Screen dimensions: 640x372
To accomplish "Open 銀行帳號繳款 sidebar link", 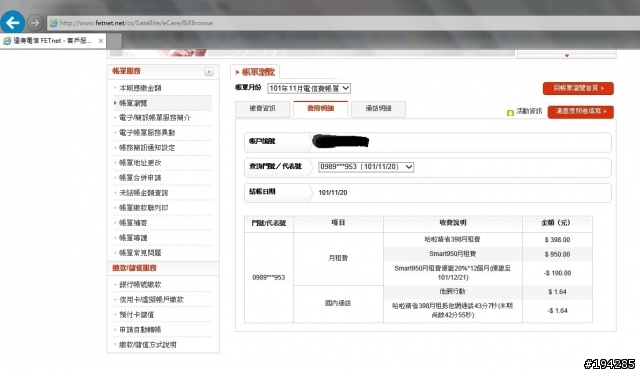I will (x=140, y=285).
